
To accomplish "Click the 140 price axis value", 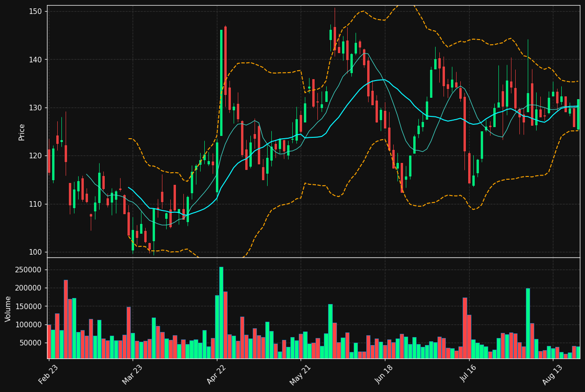I will click(x=36, y=60).
